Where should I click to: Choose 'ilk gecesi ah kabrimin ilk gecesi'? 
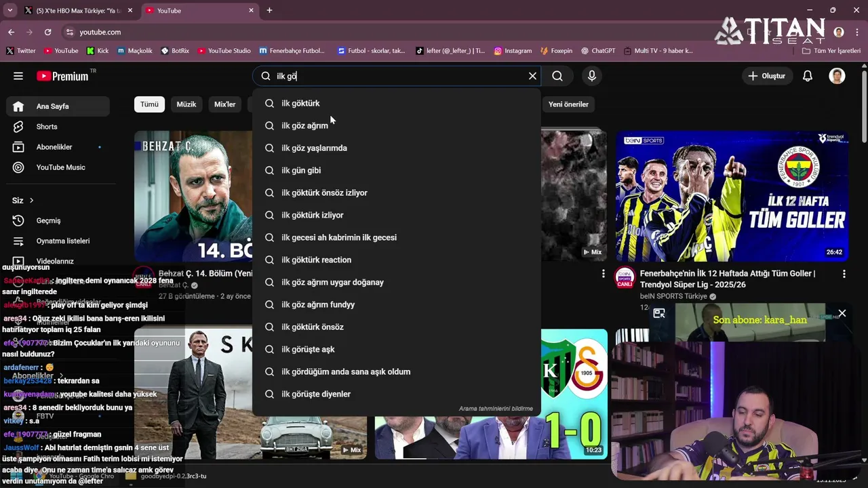tap(397, 237)
